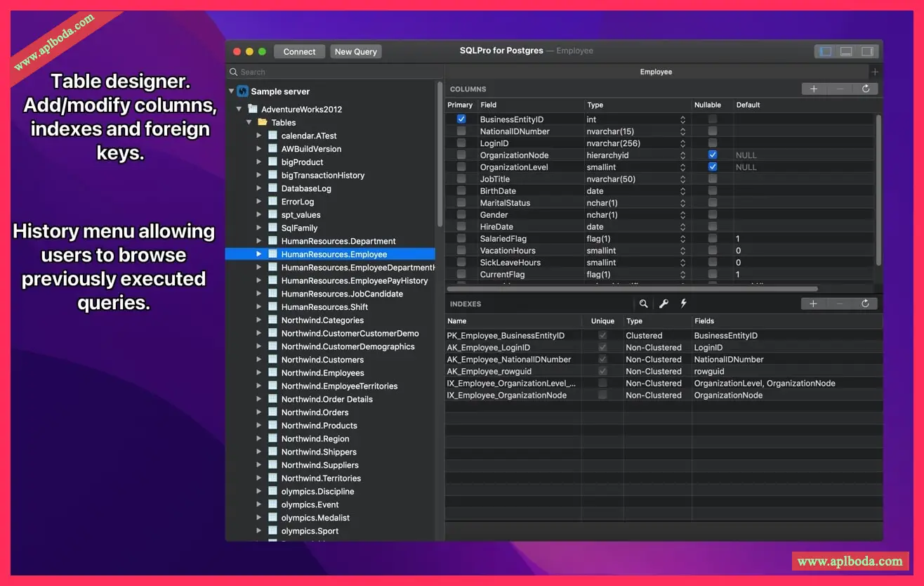Collapse the Sample server node

click(232, 91)
